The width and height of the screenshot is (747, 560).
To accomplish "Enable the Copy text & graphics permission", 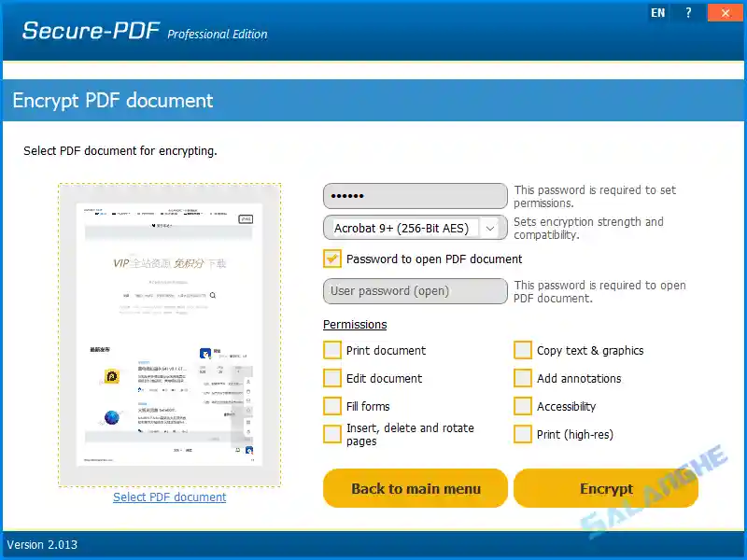I will click(x=523, y=350).
